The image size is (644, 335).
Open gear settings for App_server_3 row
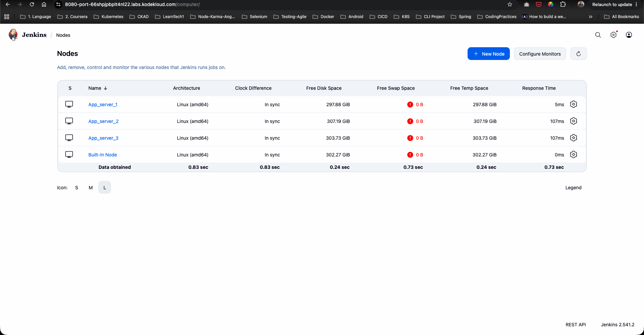point(574,138)
